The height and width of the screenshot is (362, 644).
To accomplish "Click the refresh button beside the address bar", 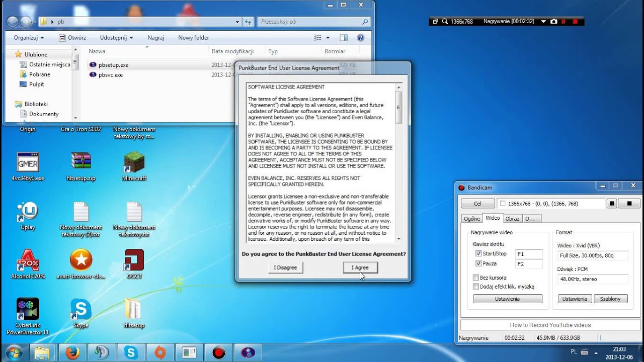I will click(248, 22).
